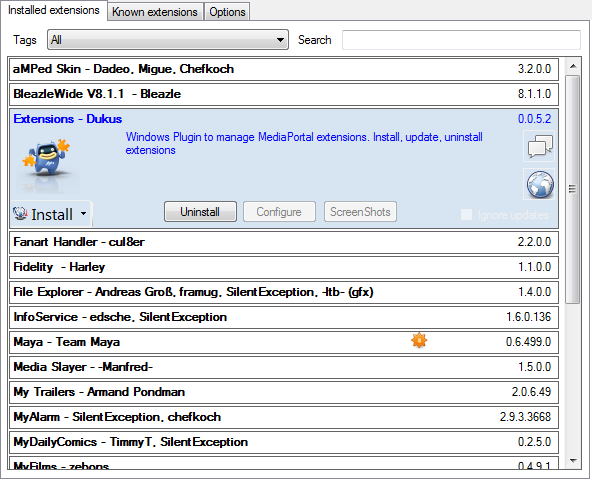Viewport: 592px width, 480px height.
Task: Select the aMPed Skin extension row
Action: tap(284, 69)
